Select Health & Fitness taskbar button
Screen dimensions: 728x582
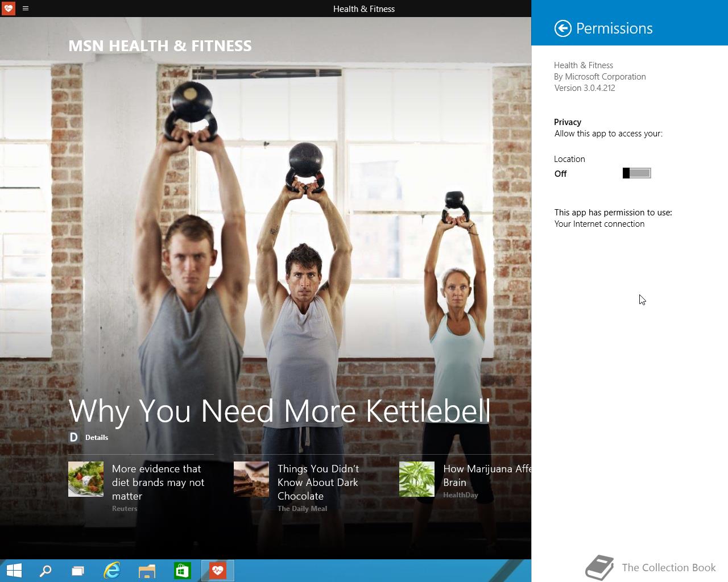pos(217,571)
